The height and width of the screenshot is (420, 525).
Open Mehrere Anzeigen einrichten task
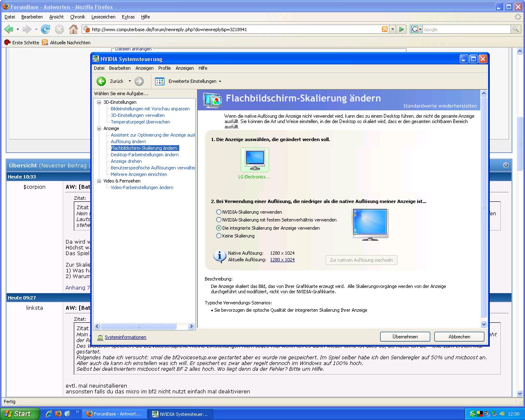(x=139, y=174)
